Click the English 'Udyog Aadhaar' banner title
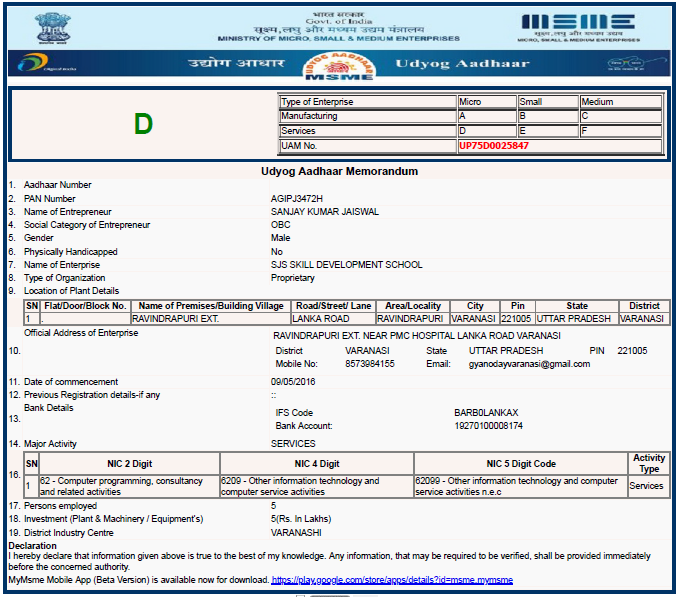 445,64
